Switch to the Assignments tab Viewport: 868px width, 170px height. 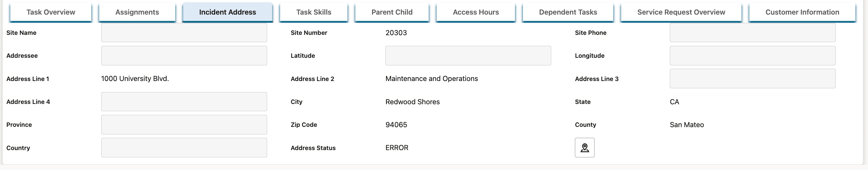137,12
